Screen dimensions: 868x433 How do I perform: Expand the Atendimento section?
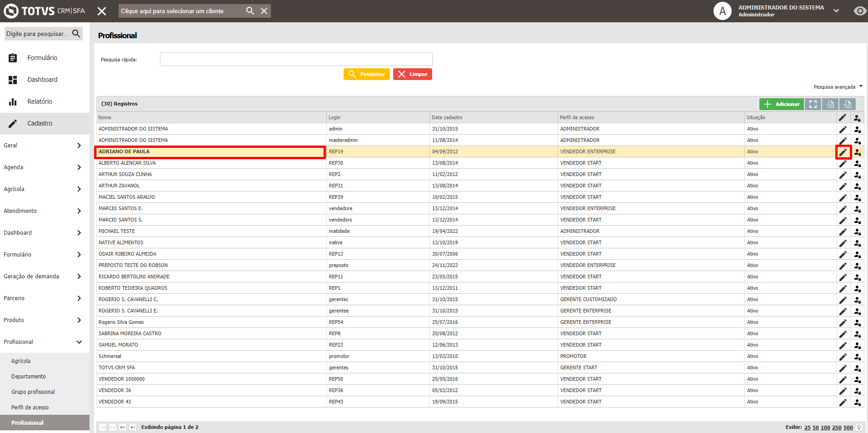pos(45,211)
